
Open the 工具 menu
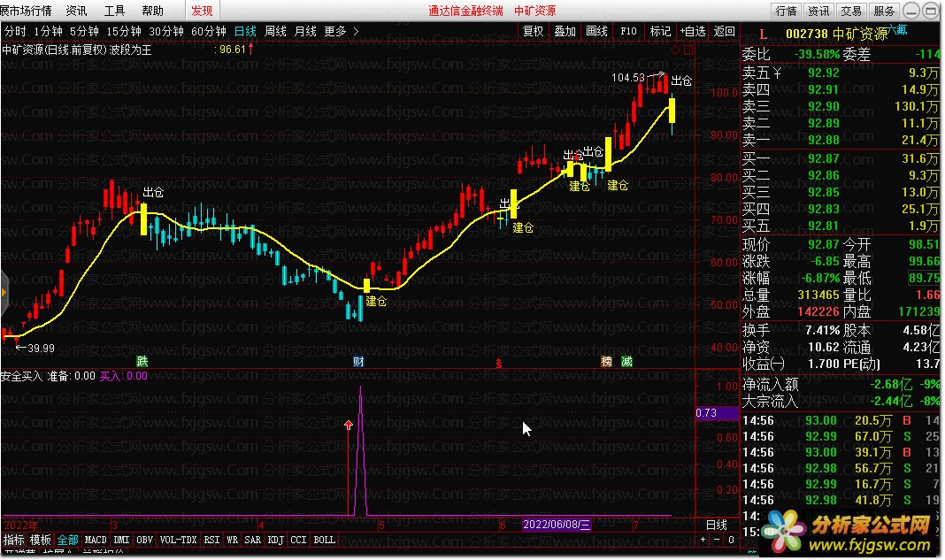coord(115,11)
